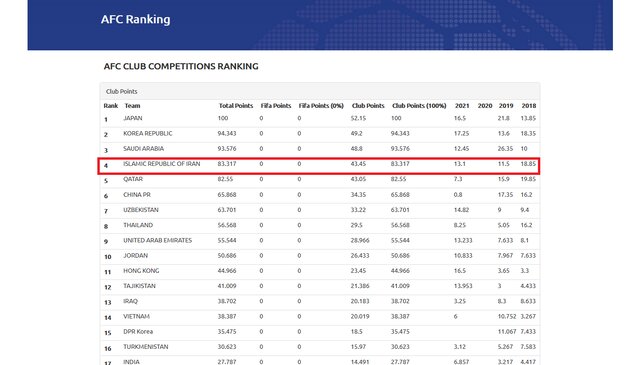Select the 2021 column header
This screenshot has height=365, width=640.
pos(462,106)
